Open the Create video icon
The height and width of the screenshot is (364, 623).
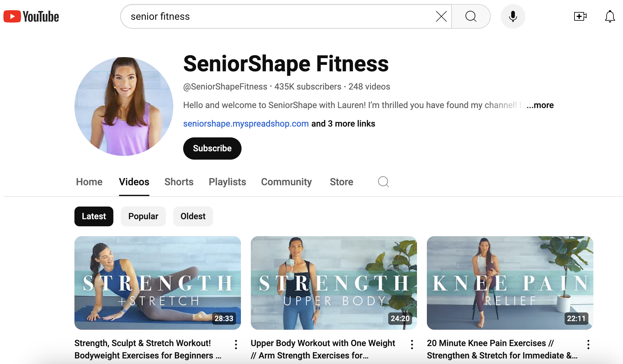[x=580, y=16]
